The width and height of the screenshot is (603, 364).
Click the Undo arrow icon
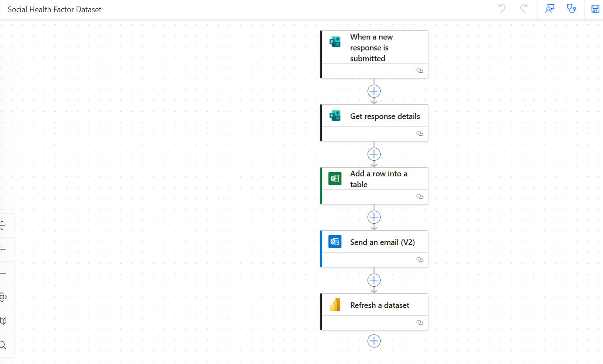(x=502, y=9)
